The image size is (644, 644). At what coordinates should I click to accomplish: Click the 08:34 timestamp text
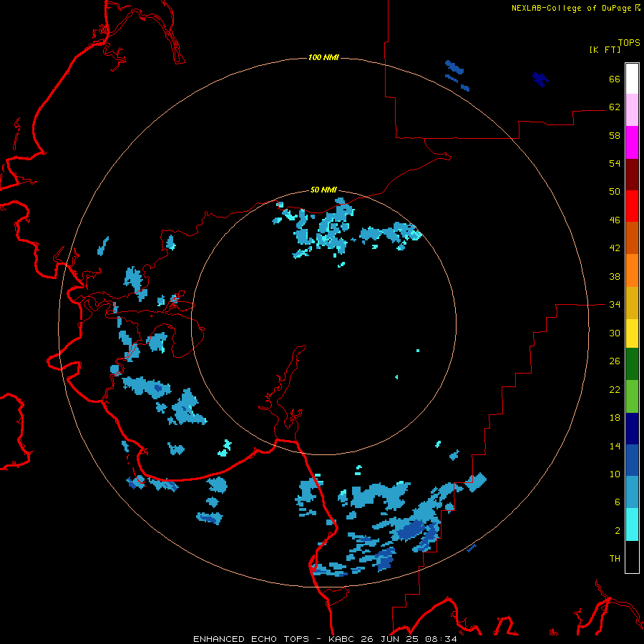(x=441, y=639)
